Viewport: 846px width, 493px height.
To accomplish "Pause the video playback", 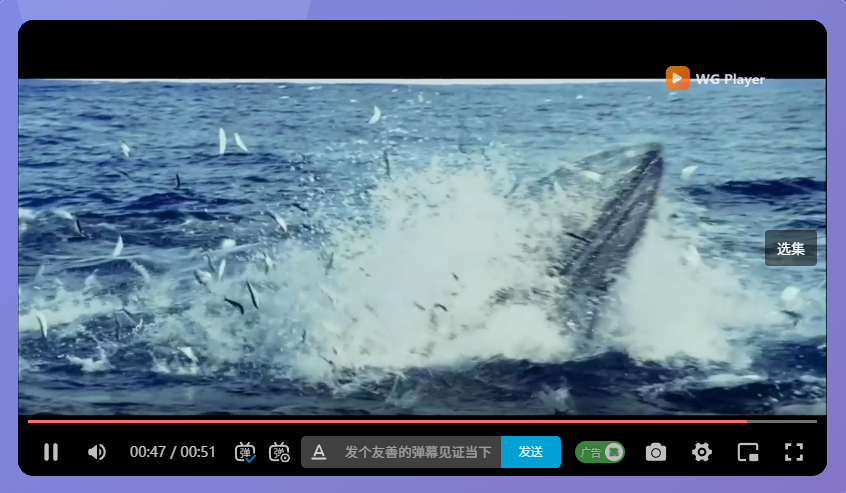I will click(51, 452).
